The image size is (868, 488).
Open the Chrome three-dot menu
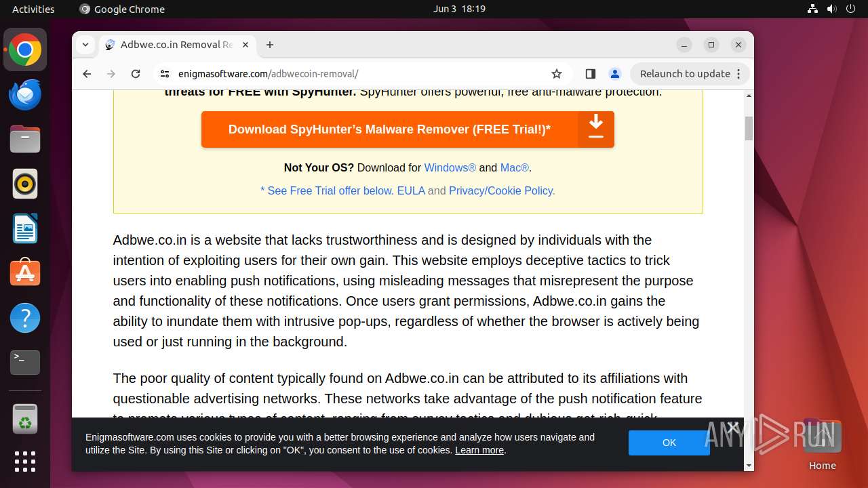coord(738,74)
